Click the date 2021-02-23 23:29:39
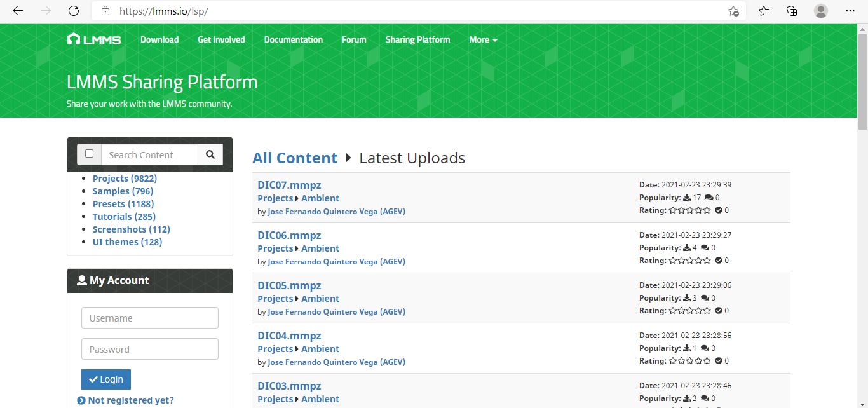 pyautogui.click(x=696, y=185)
